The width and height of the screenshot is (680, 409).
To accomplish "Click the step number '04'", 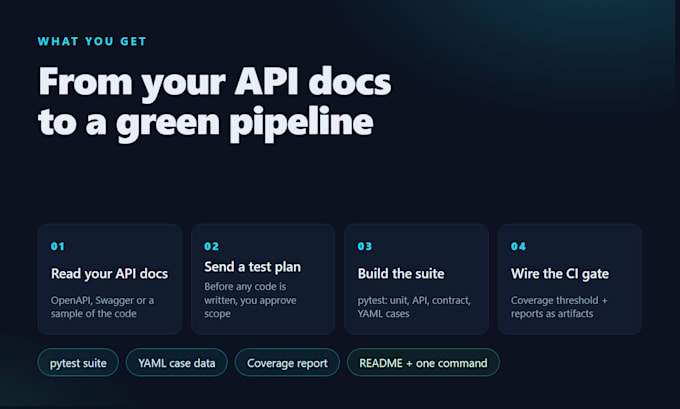I will pos(518,246).
